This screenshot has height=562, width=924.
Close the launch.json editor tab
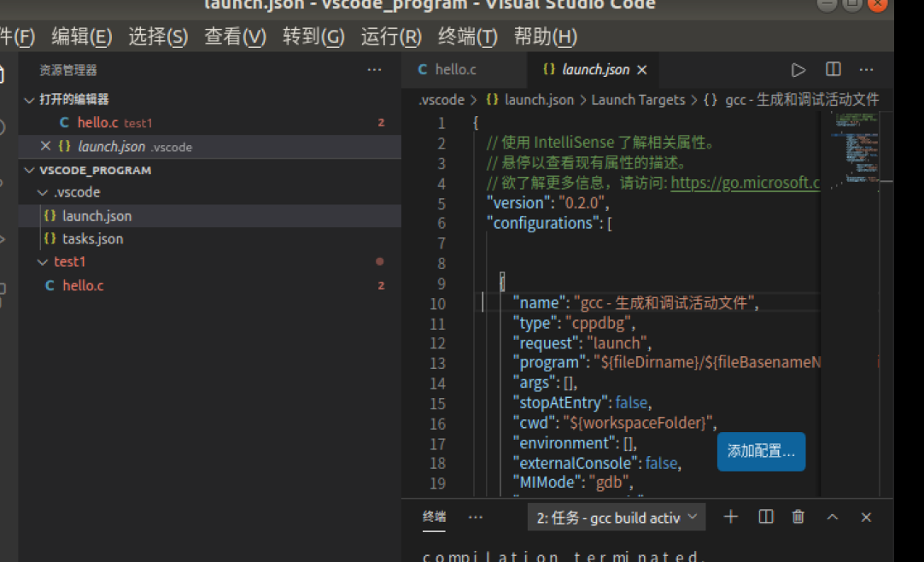tap(641, 69)
